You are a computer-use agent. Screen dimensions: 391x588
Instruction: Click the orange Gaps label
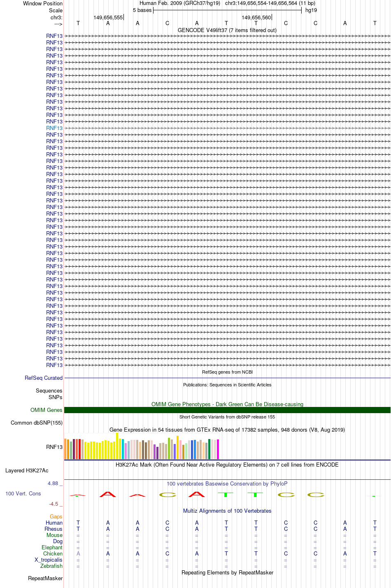click(56, 516)
